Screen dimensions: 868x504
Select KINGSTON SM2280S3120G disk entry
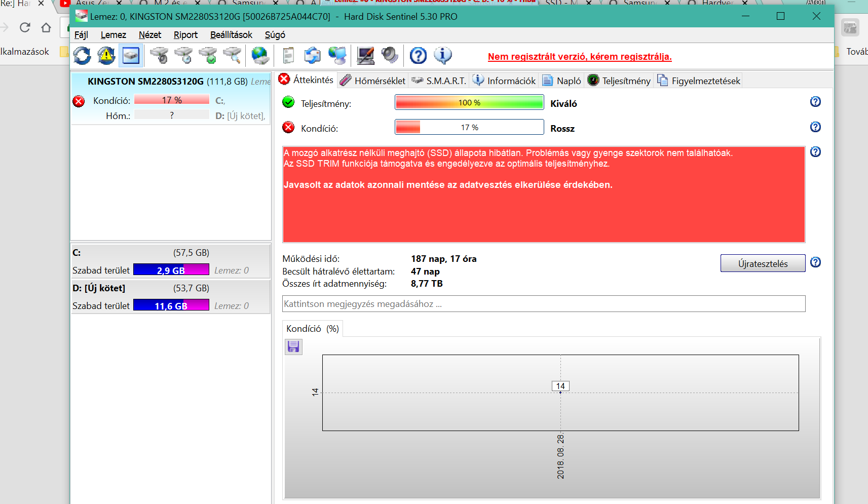click(x=171, y=99)
